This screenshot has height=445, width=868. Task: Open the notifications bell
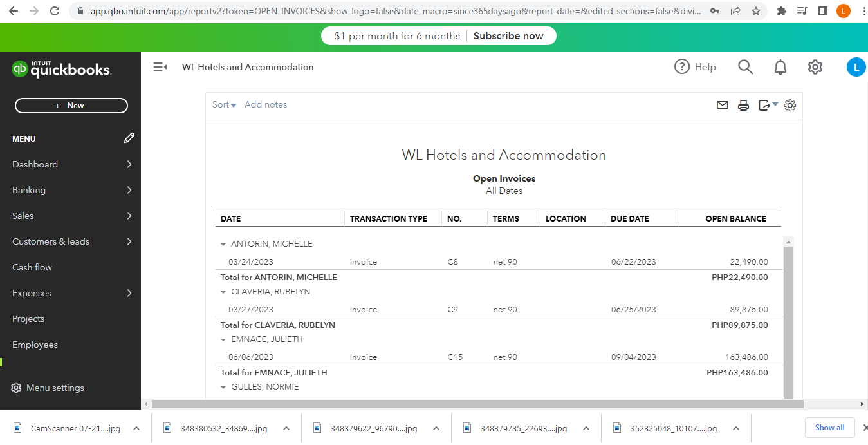pyautogui.click(x=780, y=67)
